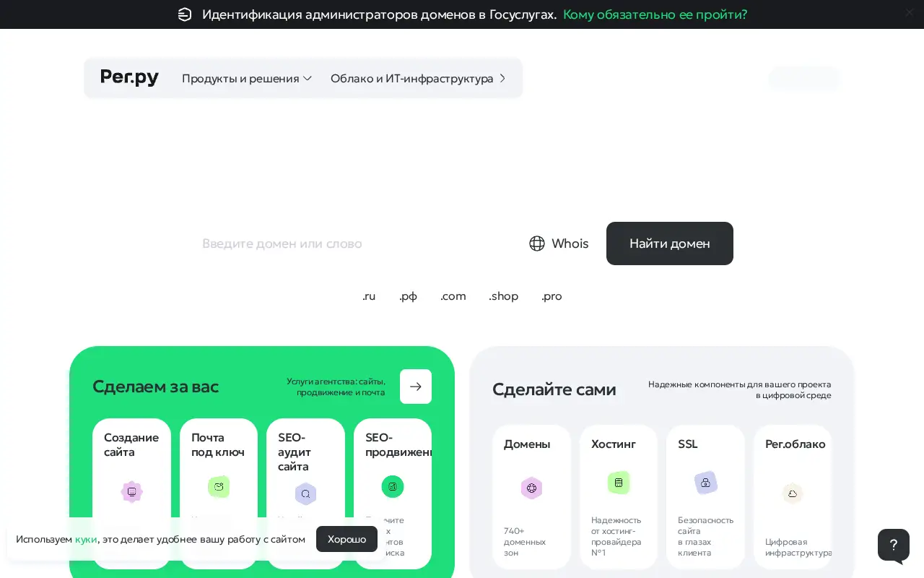Image resolution: width=924 pixels, height=578 pixels.
Task: Focus the Введите домен или слово field
Action: click(354, 243)
